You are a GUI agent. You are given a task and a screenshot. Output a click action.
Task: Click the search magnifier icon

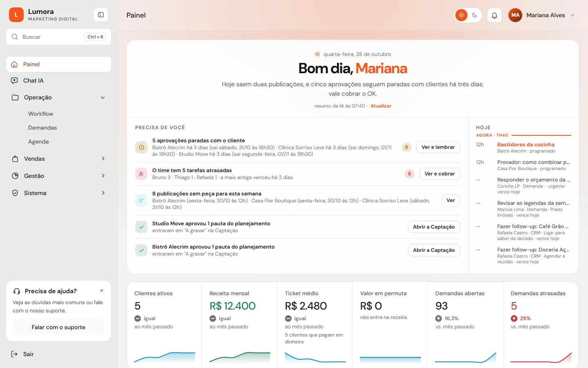pyautogui.click(x=15, y=37)
